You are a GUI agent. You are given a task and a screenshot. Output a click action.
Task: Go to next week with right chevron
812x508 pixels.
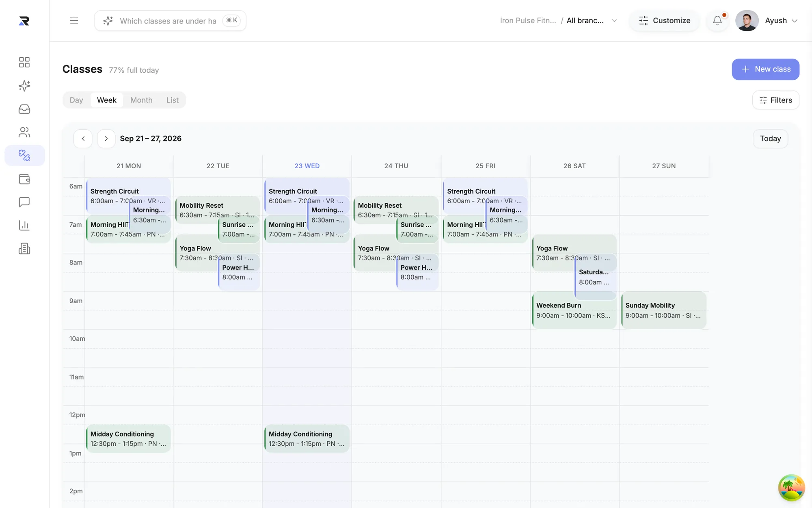[106, 139]
